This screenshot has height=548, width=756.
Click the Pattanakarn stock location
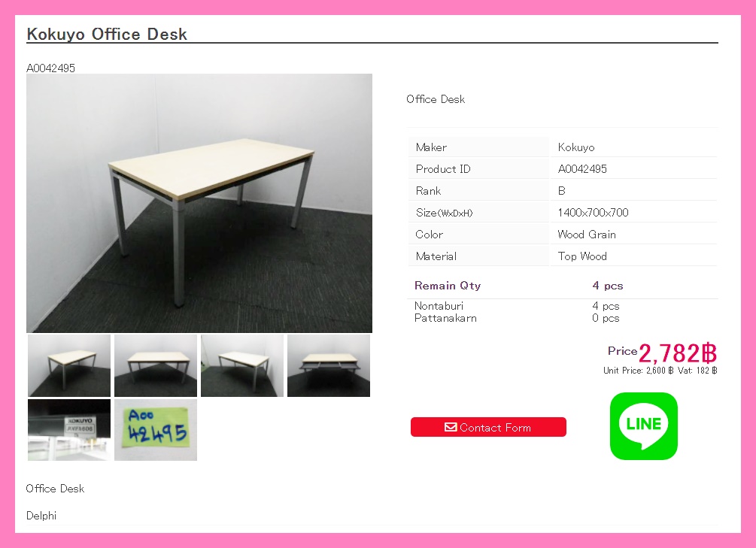(445, 318)
